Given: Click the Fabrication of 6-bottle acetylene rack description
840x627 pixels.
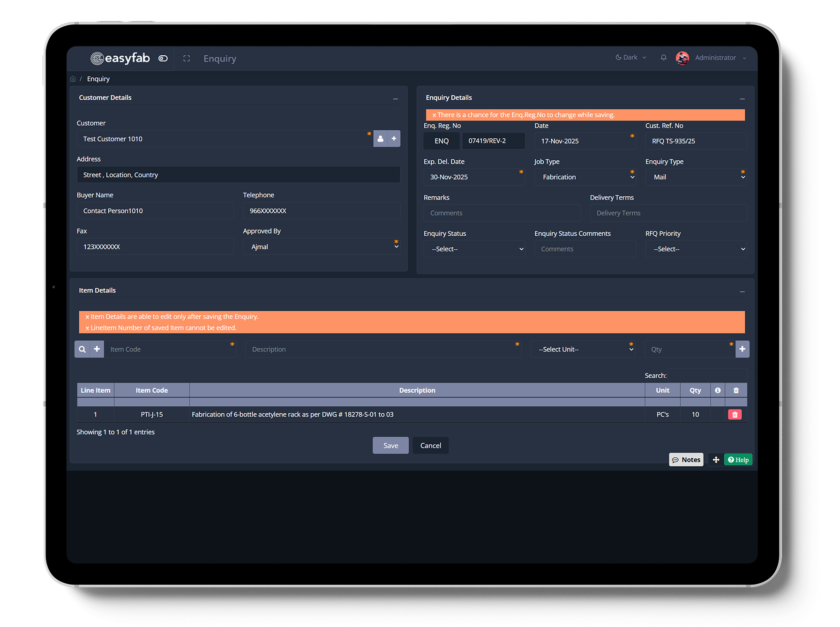Looking at the screenshot, I should click(292, 415).
